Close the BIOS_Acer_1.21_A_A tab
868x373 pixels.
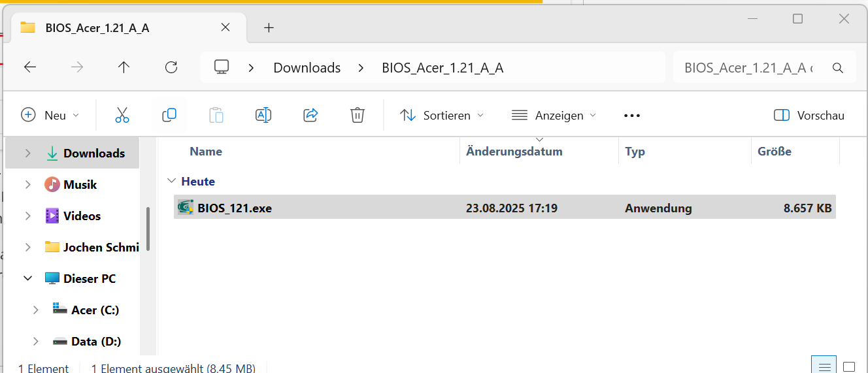225,27
